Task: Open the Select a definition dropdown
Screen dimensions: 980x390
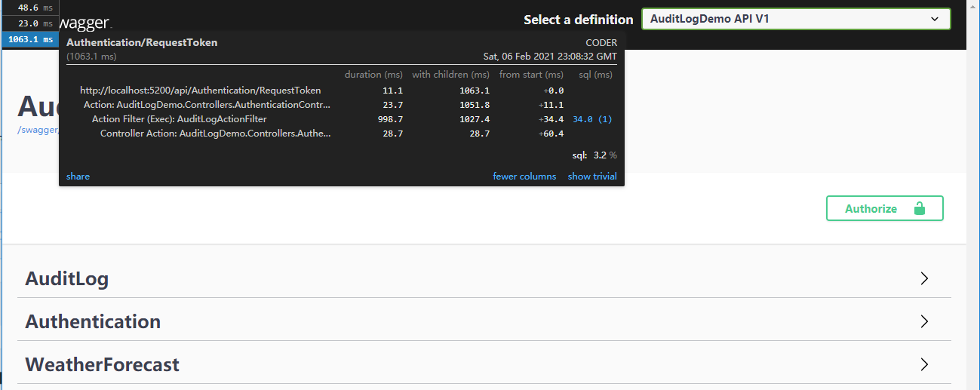Action: coord(795,19)
